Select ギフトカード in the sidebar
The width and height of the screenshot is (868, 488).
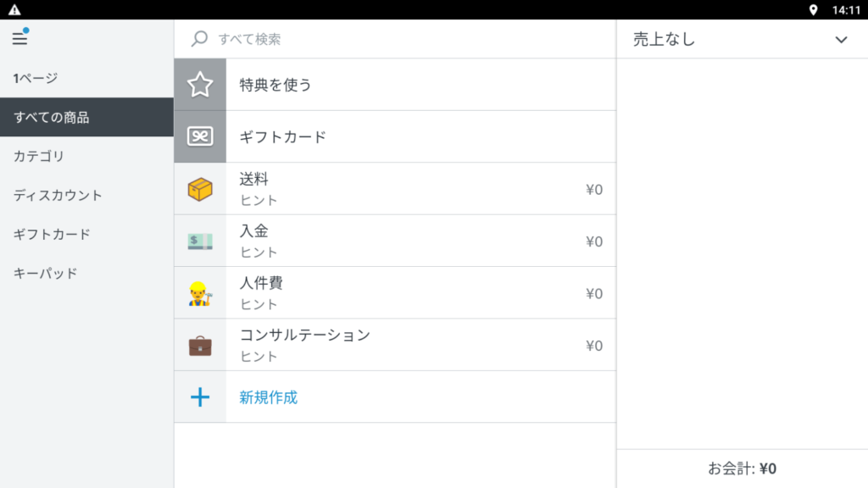pyautogui.click(x=52, y=234)
